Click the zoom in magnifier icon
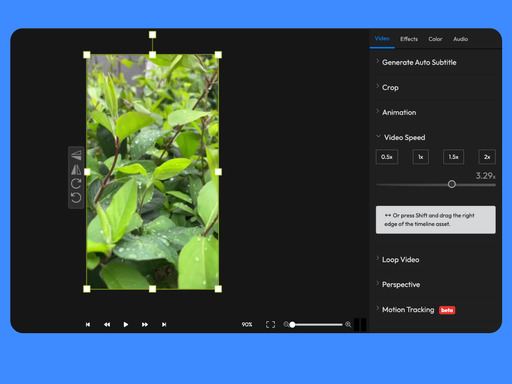The width and height of the screenshot is (512, 384). [x=348, y=324]
